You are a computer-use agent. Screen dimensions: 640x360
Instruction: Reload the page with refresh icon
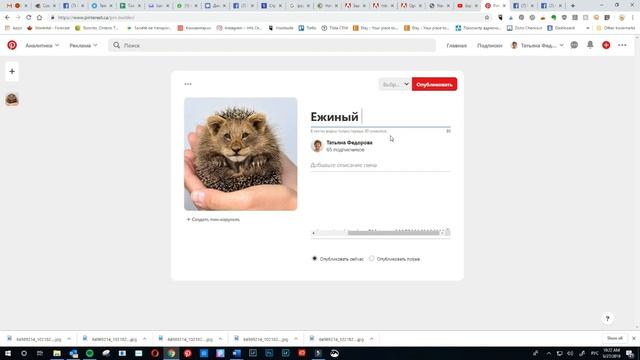[x=29, y=18]
